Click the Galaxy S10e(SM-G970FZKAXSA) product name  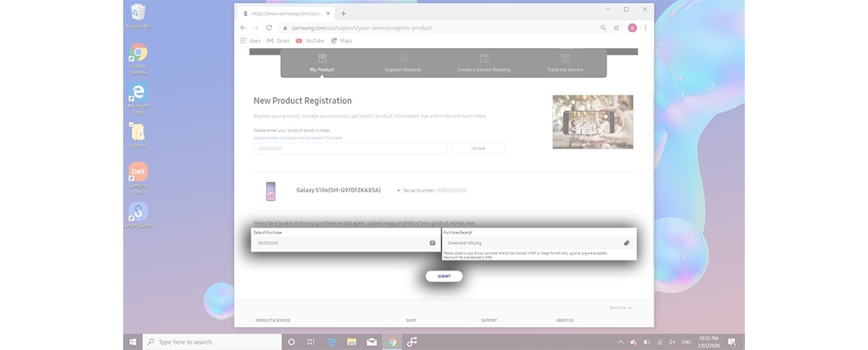(338, 190)
